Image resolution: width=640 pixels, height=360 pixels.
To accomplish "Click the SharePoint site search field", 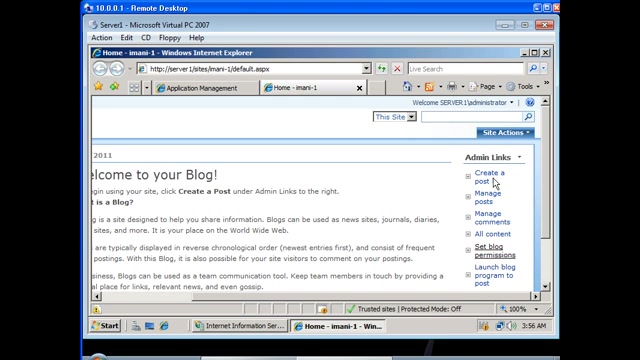I will [x=472, y=117].
